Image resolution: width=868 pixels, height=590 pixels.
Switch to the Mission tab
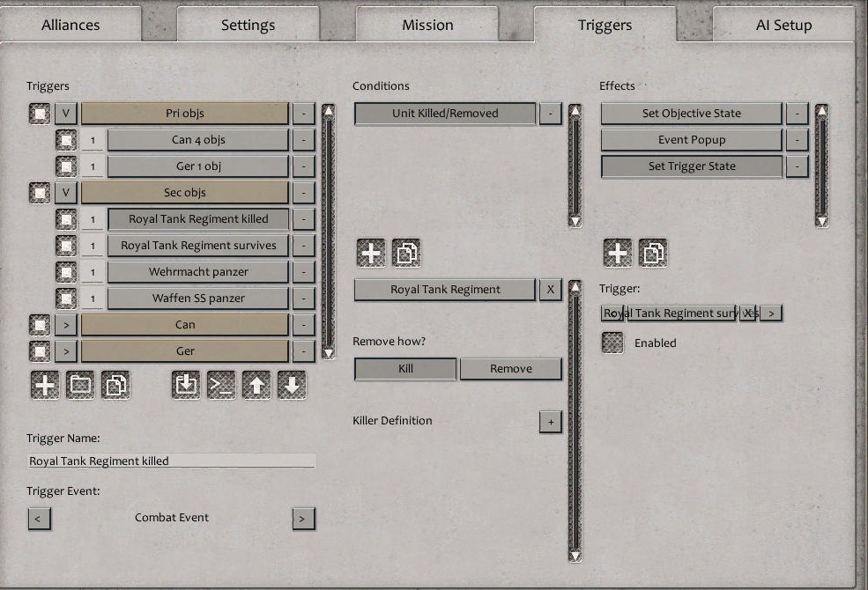tap(427, 24)
